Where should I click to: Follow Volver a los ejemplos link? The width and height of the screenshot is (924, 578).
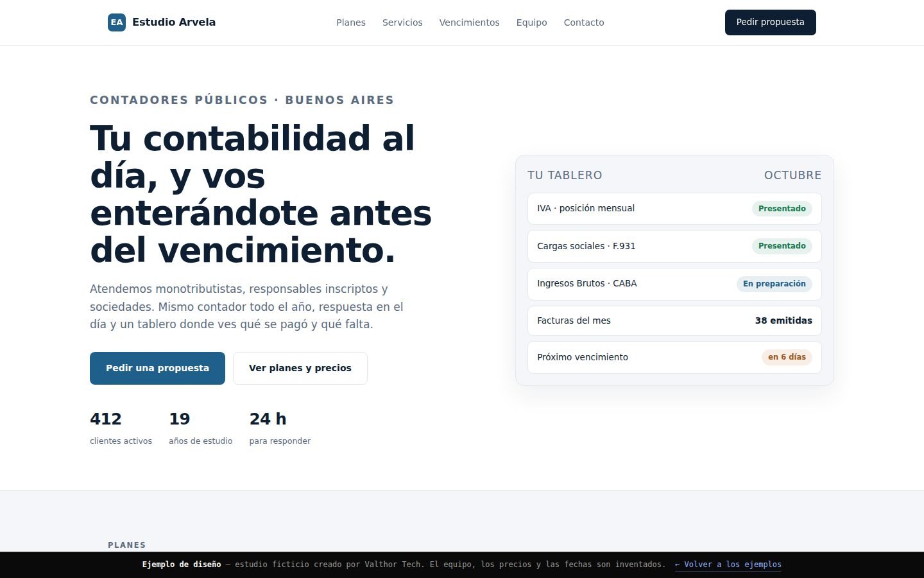pos(728,565)
